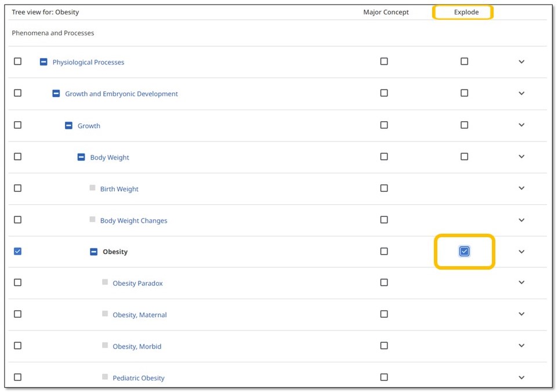
Task: Collapse the Physiological Processes tree node
Action: 44,62
